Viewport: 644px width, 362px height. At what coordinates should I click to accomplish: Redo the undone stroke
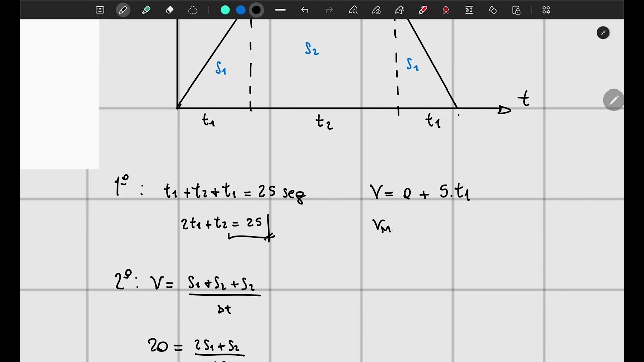click(329, 10)
